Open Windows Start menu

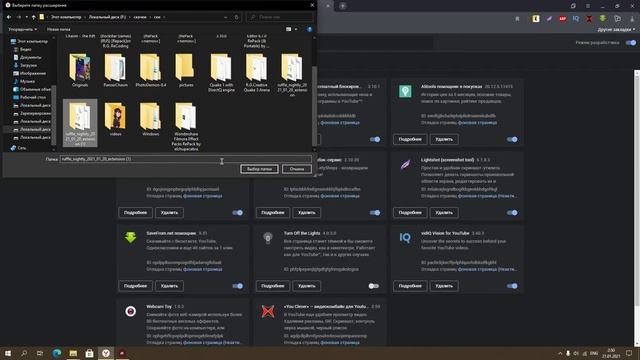[8, 353]
